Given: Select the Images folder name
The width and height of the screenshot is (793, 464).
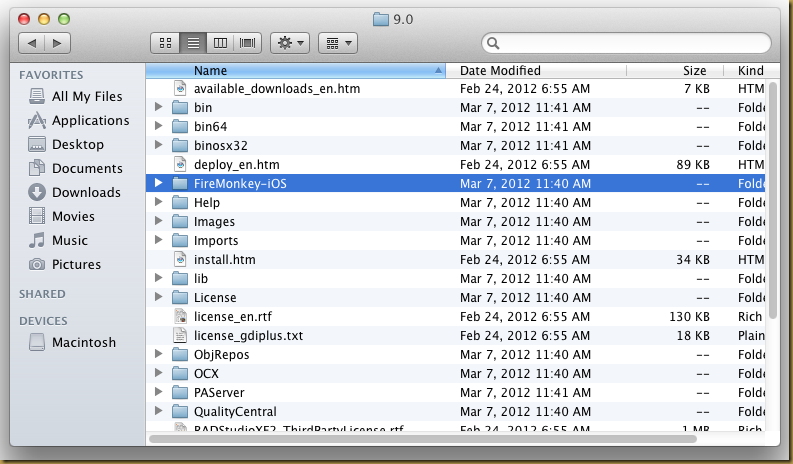Looking at the screenshot, I should 214,222.
